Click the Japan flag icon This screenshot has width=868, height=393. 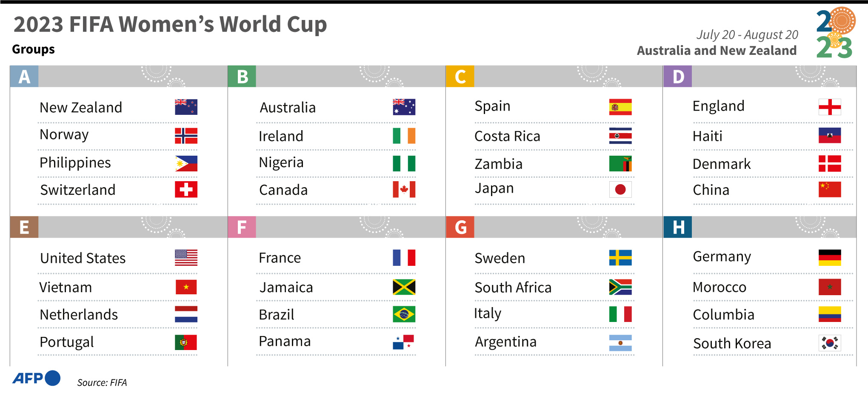pos(620,189)
